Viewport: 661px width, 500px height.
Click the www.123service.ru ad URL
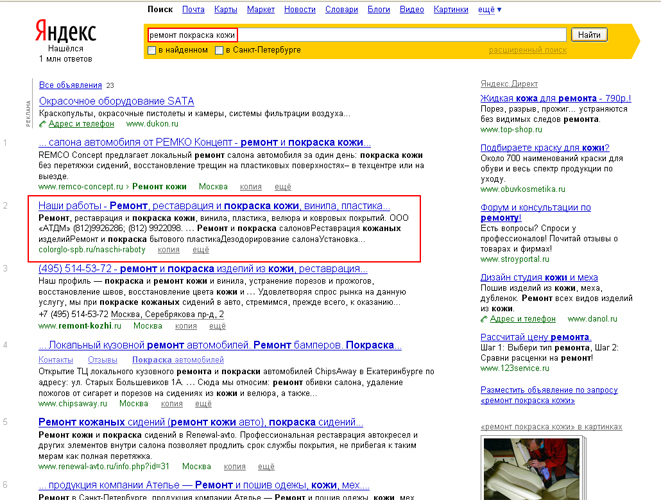(515, 368)
